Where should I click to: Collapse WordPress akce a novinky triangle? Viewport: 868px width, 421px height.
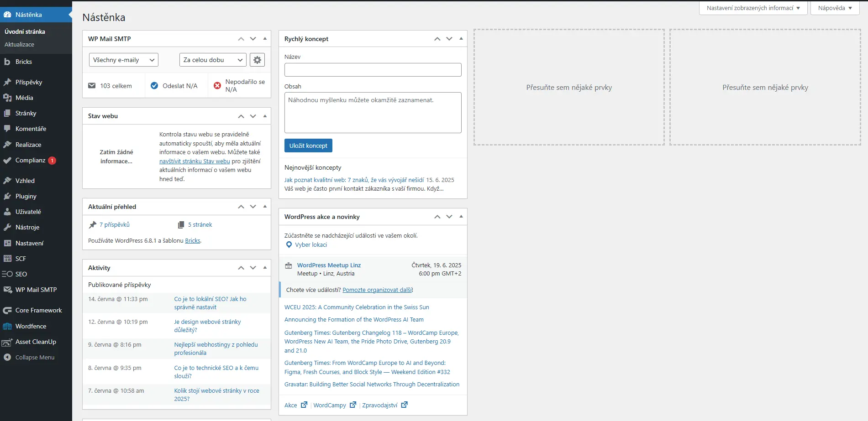point(461,217)
